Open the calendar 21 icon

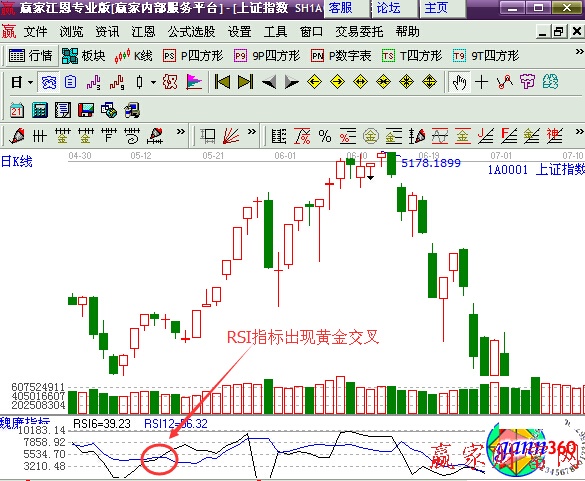point(17,110)
